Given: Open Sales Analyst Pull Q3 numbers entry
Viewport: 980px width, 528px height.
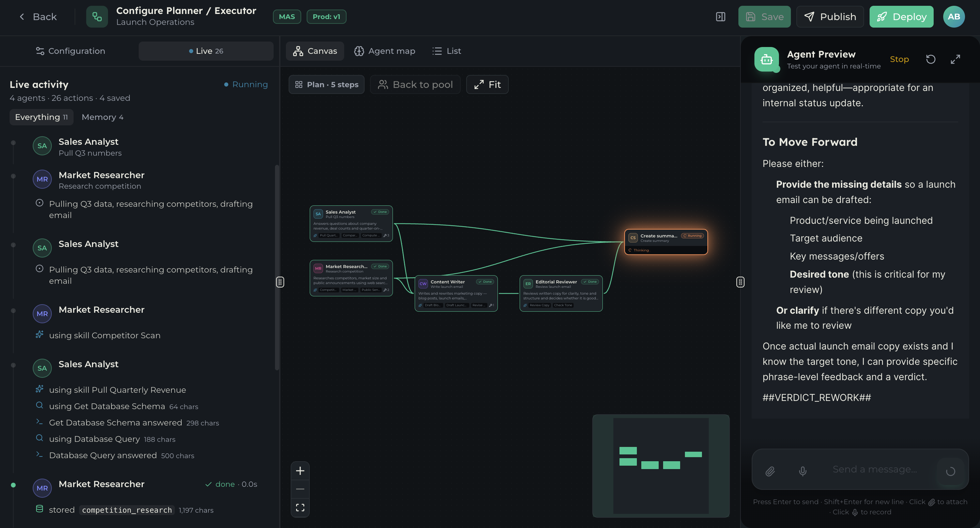Looking at the screenshot, I should click(144, 147).
